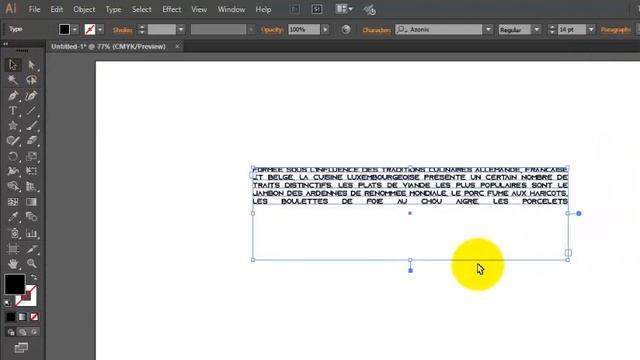Set paint mode to Color
Viewport: 640px width, 360px height.
tap(10, 317)
